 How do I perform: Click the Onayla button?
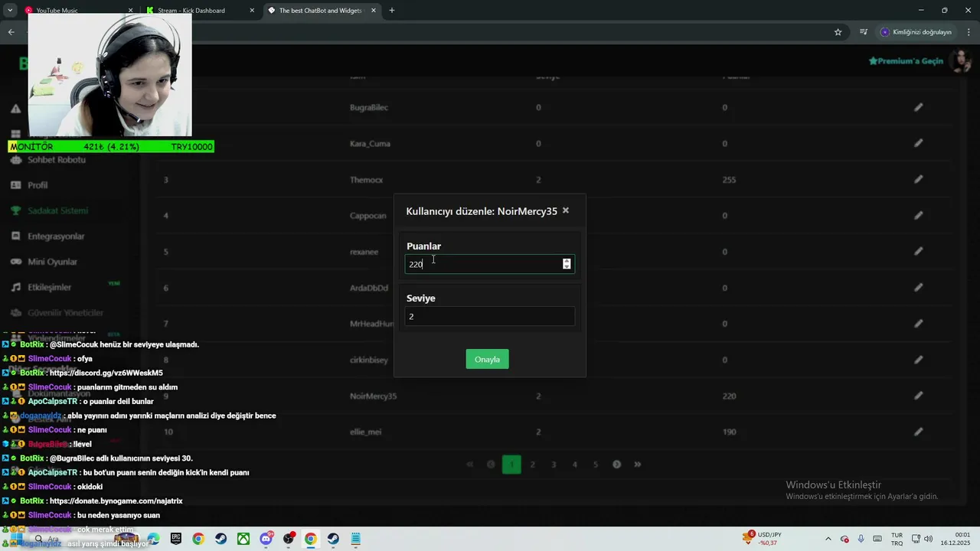pos(487,359)
